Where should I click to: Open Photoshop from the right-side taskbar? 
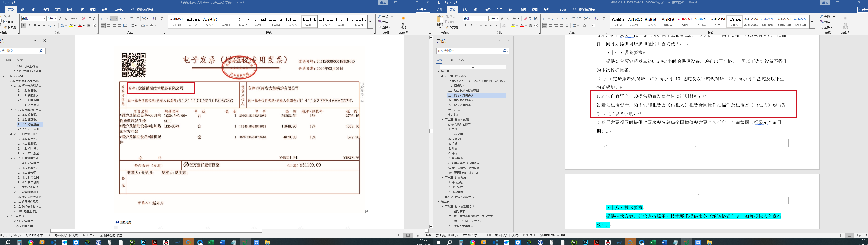(585, 242)
